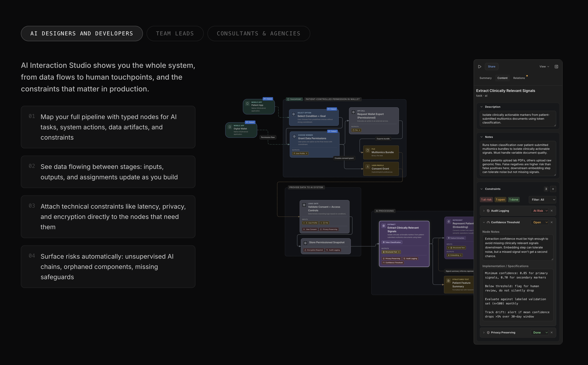Image resolution: width=588 pixels, height=365 pixels.
Task: Select the TEAM LEADS audience tab
Action: 175,33
